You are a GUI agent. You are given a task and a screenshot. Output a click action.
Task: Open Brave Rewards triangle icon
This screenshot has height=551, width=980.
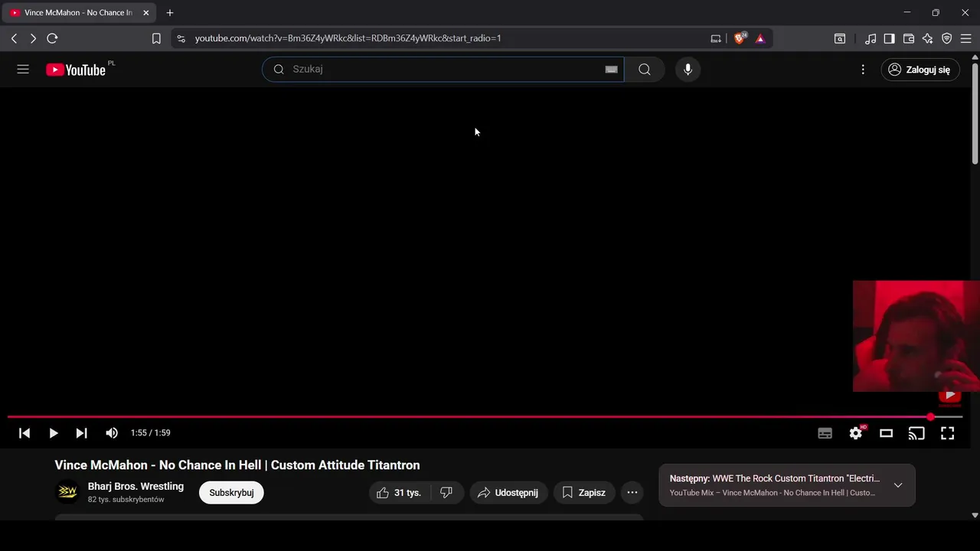pos(760,38)
